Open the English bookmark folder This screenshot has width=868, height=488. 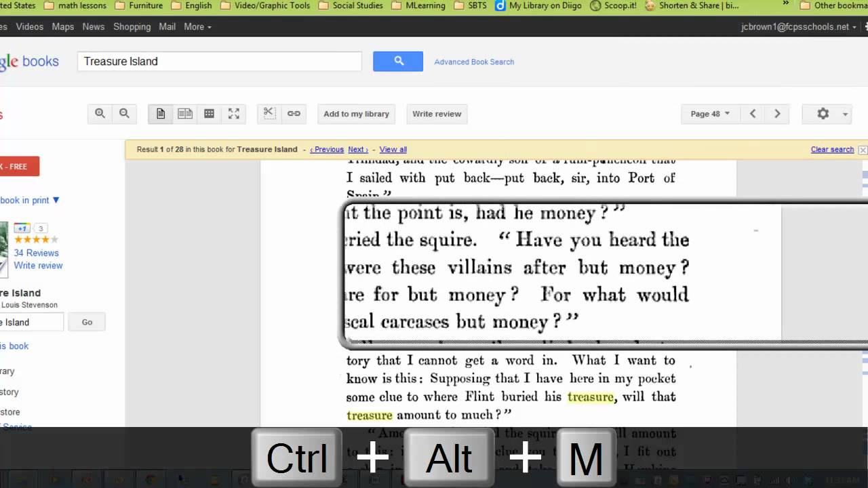coord(191,5)
